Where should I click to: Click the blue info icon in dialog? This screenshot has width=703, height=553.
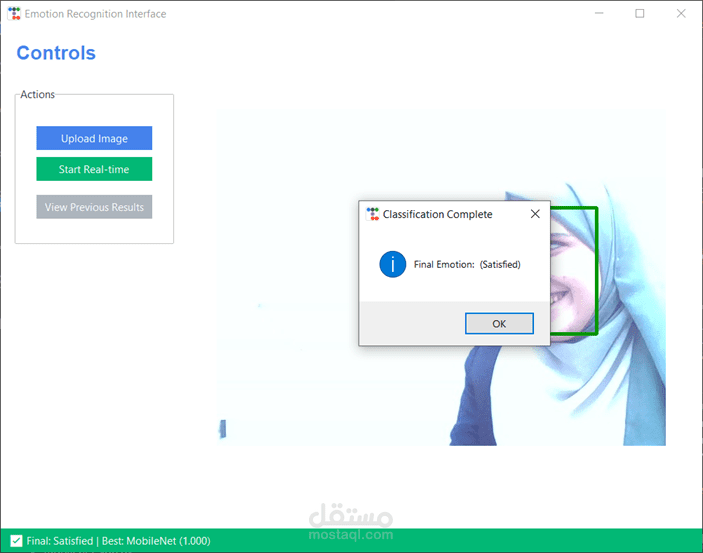392,264
